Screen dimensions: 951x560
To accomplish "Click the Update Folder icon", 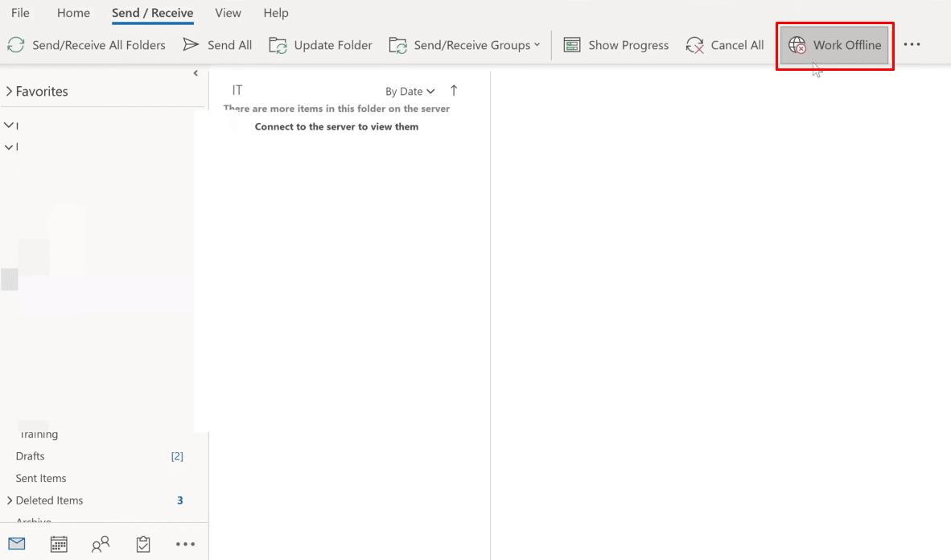I will pyautogui.click(x=278, y=46).
